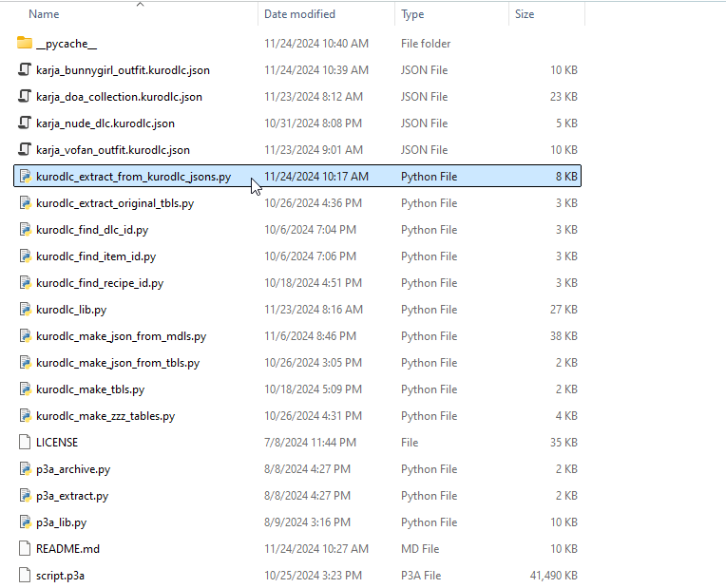Click the 11/6/2024 8:46 PM date cell
726x588 pixels.
(310, 336)
